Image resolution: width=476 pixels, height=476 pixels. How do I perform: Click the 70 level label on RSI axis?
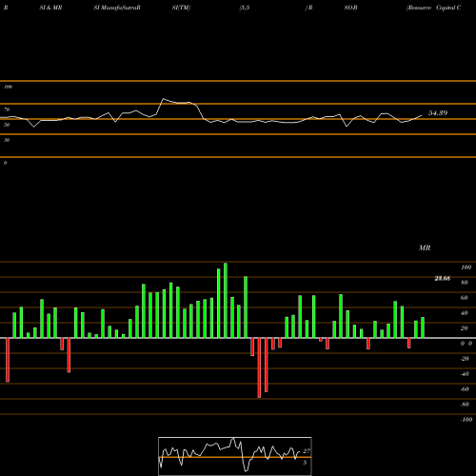tap(7, 109)
